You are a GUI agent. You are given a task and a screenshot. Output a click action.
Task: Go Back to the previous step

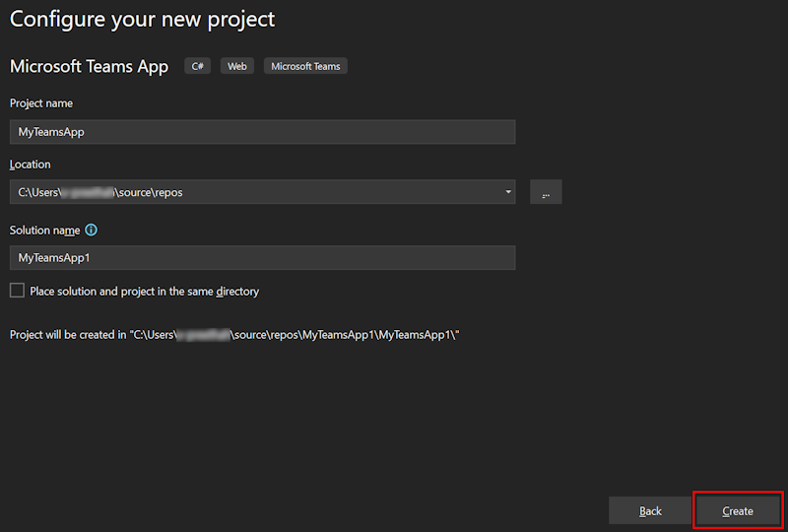point(650,511)
